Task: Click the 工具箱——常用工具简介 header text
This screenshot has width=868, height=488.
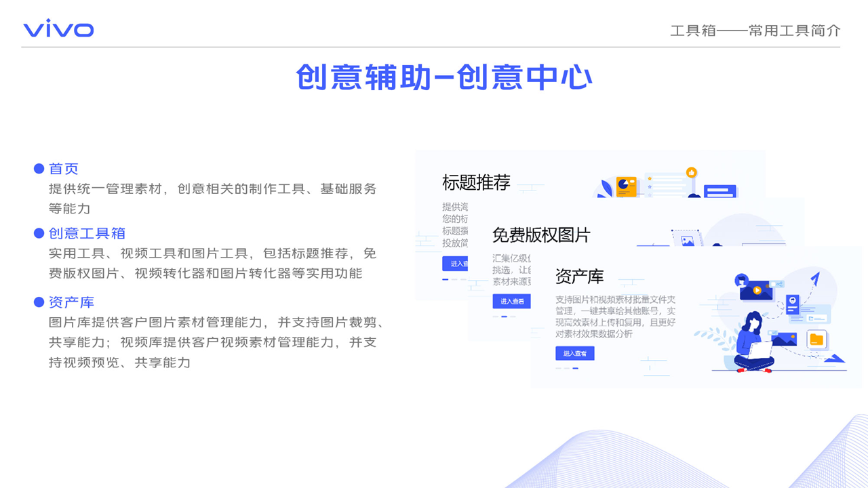Action: (755, 30)
